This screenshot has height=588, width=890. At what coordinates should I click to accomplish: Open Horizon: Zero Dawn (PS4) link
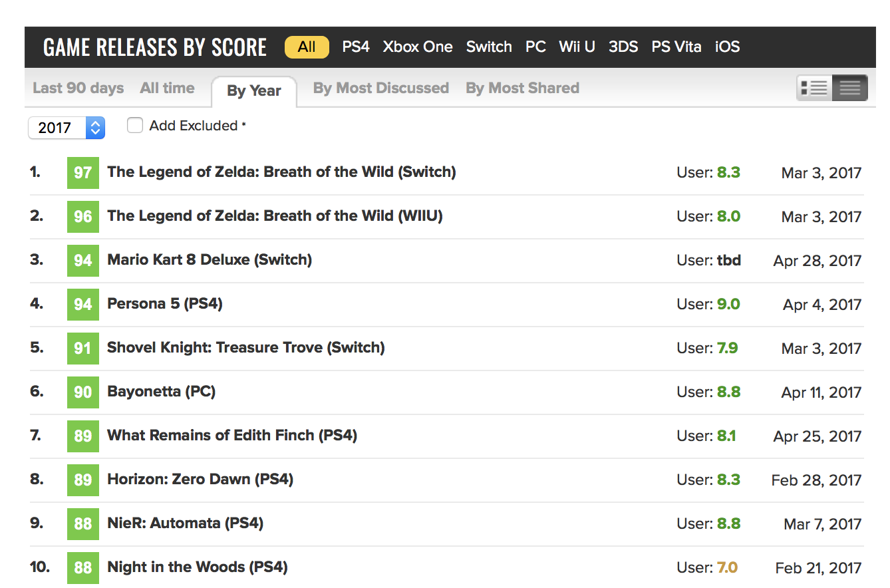(x=200, y=479)
